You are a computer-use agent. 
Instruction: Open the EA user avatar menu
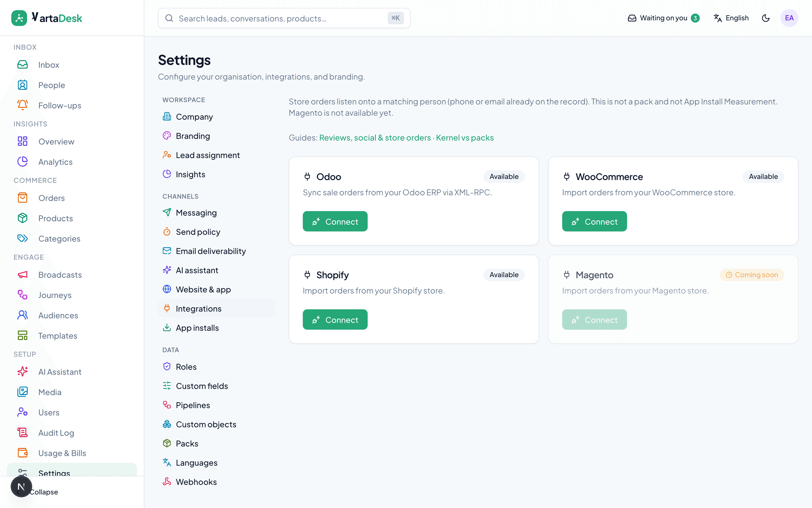pyautogui.click(x=789, y=18)
